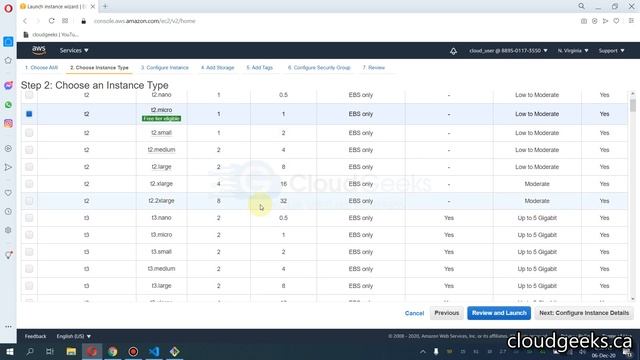Screen dimensions: 640x360
Task: Add page to bookmarks heart in address bar
Action: pos(616,21)
